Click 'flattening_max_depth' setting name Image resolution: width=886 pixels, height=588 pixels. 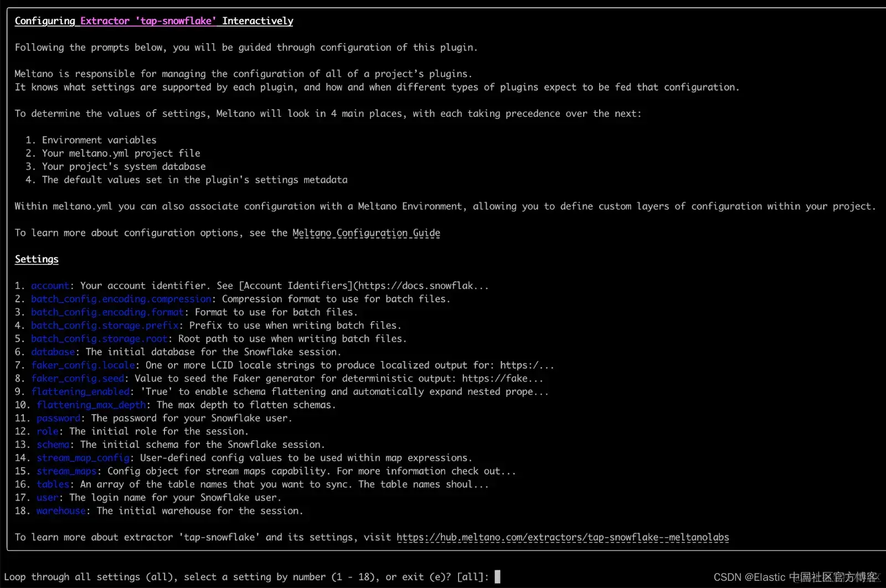tap(91, 405)
